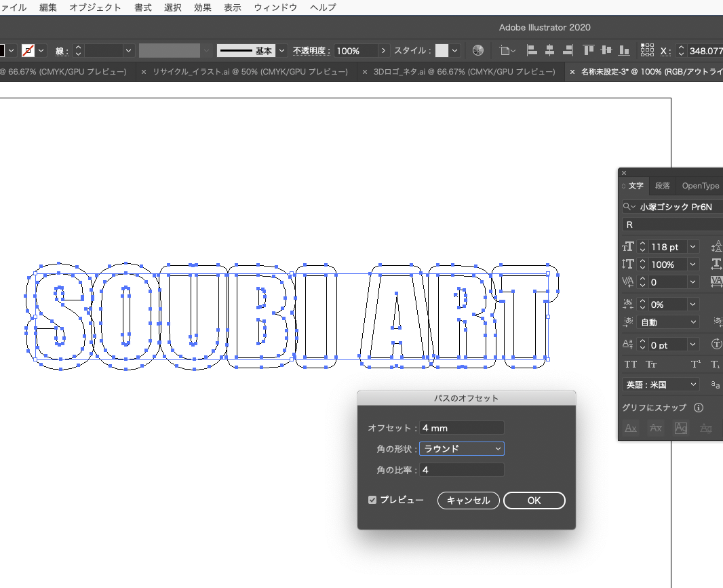Align objects to vertical center
This screenshot has height=588, width=723.
[606, 50]
